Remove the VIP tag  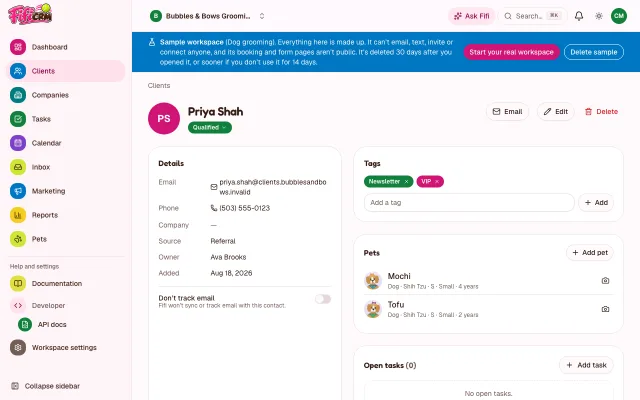[437, 182]
